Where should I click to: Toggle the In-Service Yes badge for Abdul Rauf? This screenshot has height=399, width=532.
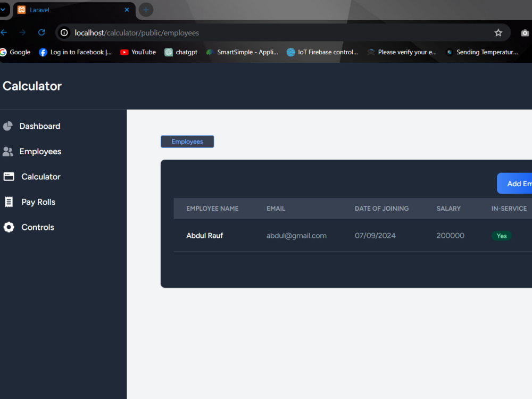(501, 235)
